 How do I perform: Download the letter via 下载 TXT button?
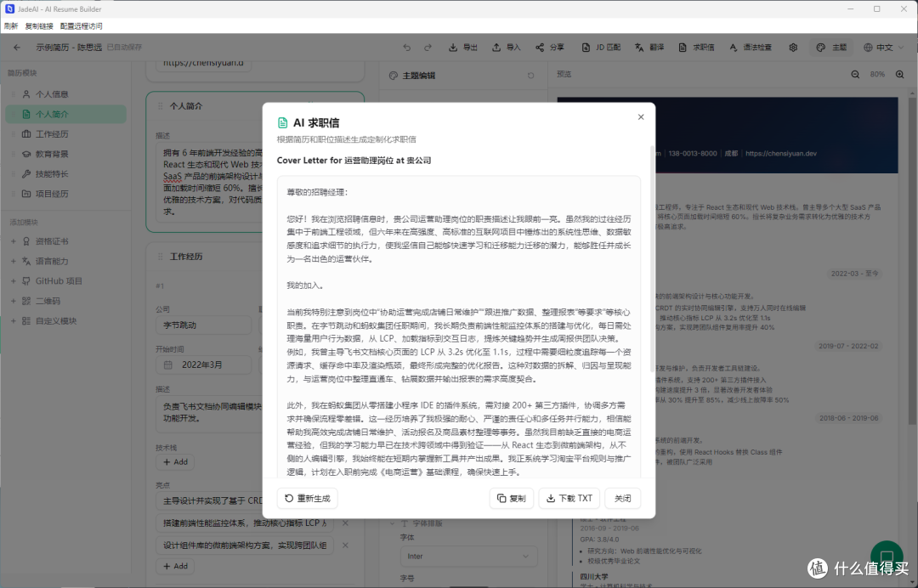pos(569,499)
